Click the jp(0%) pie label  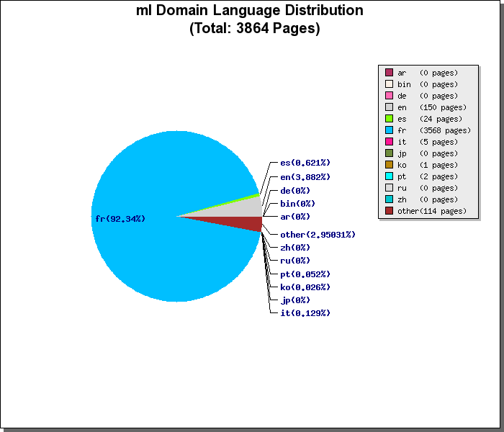click(295, 300)
